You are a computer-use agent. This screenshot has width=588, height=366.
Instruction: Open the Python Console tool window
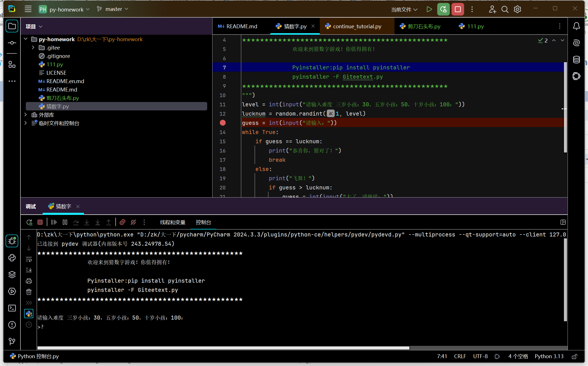[12, 258]
